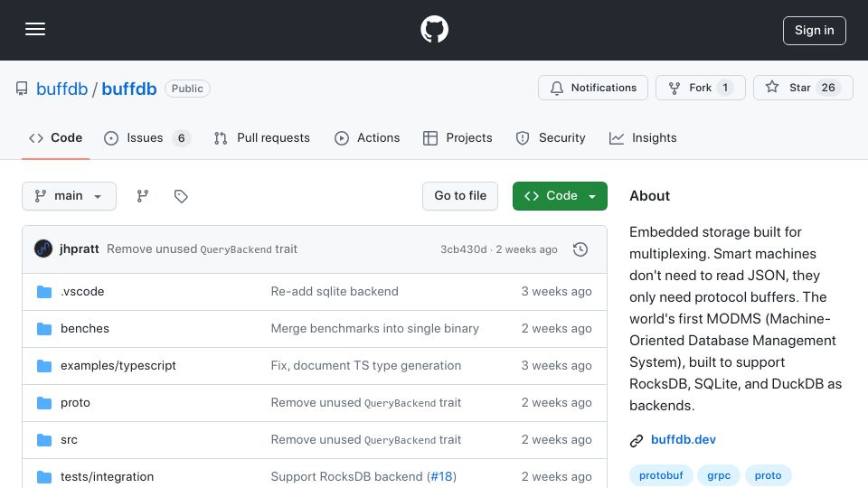The height and width of the screenshot is (488, 868).
Task: Click the Star count 26
Action: [x=828, y=88]
